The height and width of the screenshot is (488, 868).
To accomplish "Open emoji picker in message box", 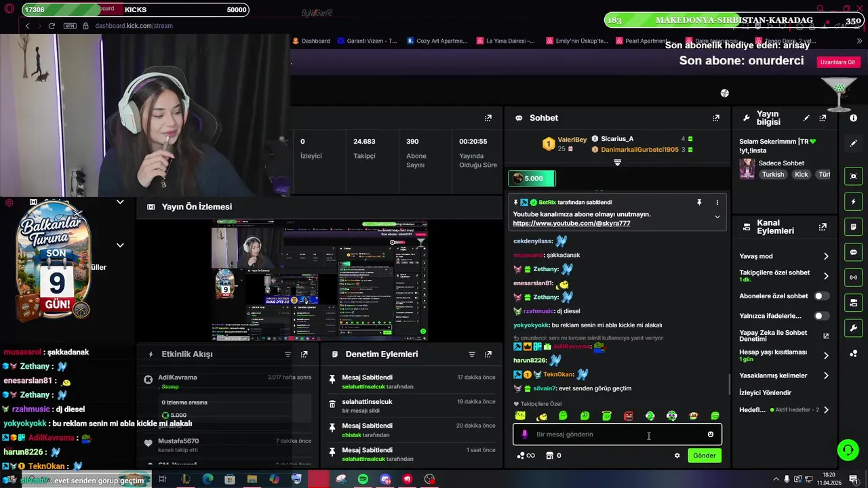I will pyautogui.click(x=711, y=434).
